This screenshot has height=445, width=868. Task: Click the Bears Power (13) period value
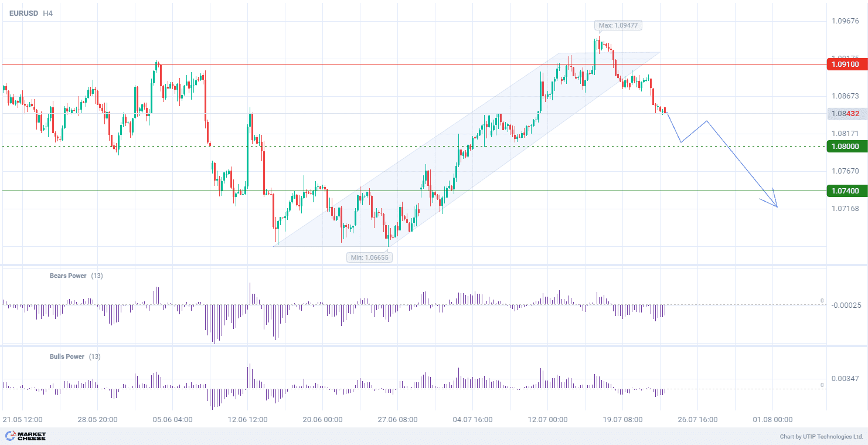pyautogui.click(x=97, y=276)
